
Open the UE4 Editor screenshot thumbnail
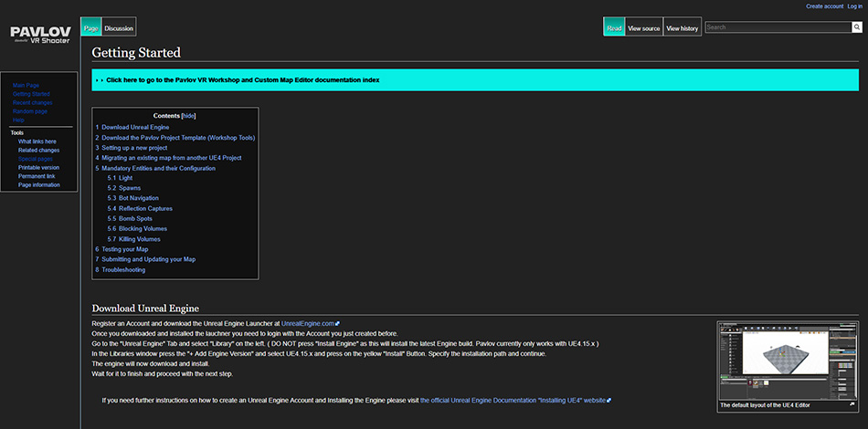pyautogui.click(x=788, y=361)
